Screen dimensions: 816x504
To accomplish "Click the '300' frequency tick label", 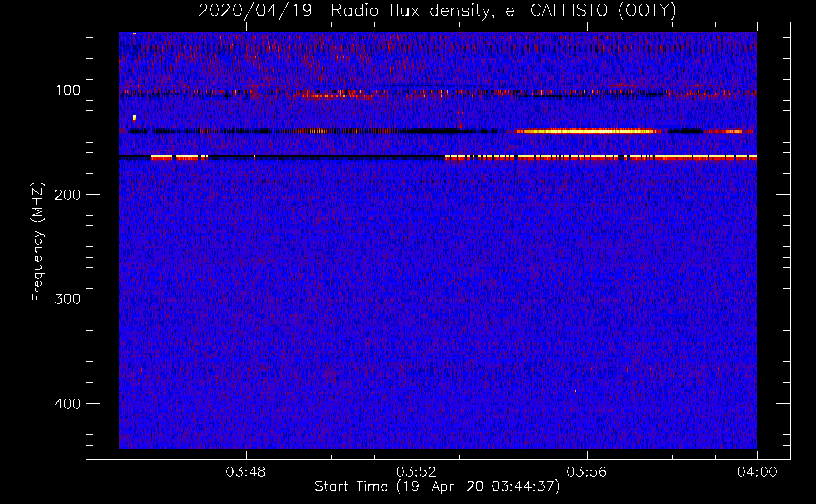I will click(x=68, y=299).
